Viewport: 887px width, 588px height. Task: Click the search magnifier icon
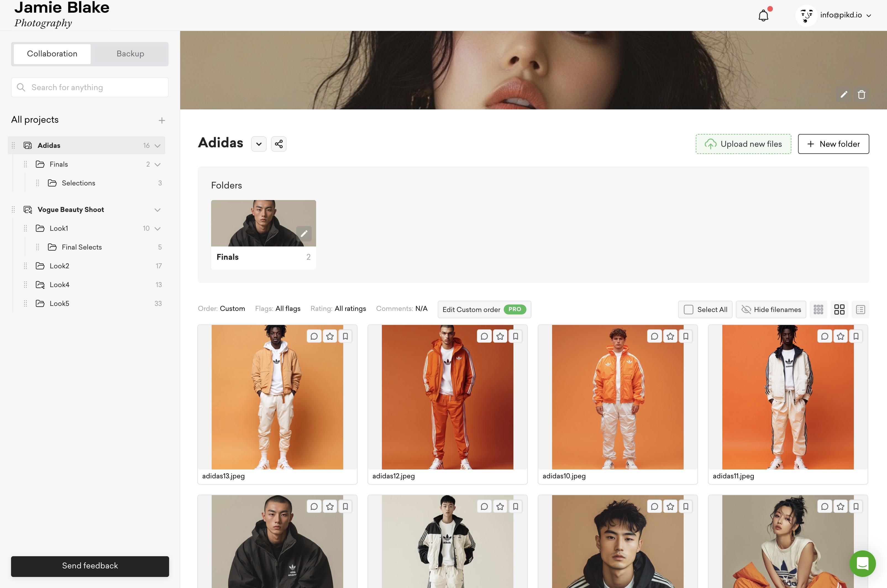pyautogui.click(x=21, y=87)
